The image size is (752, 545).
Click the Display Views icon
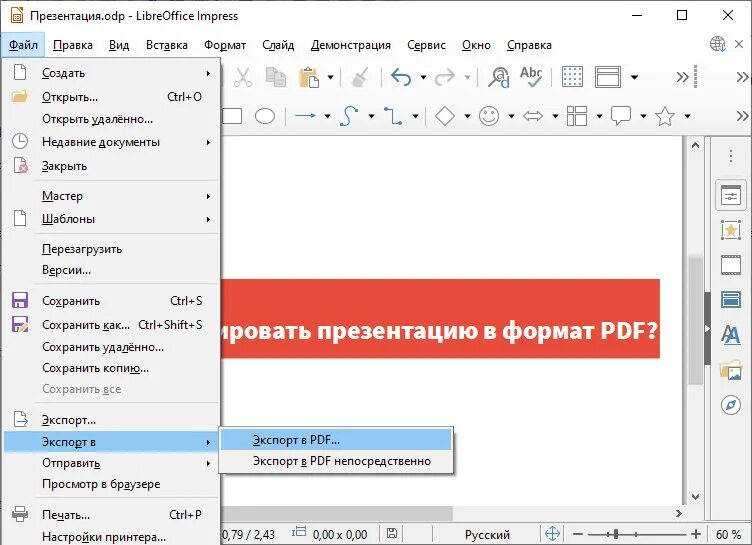coord(608,77)
